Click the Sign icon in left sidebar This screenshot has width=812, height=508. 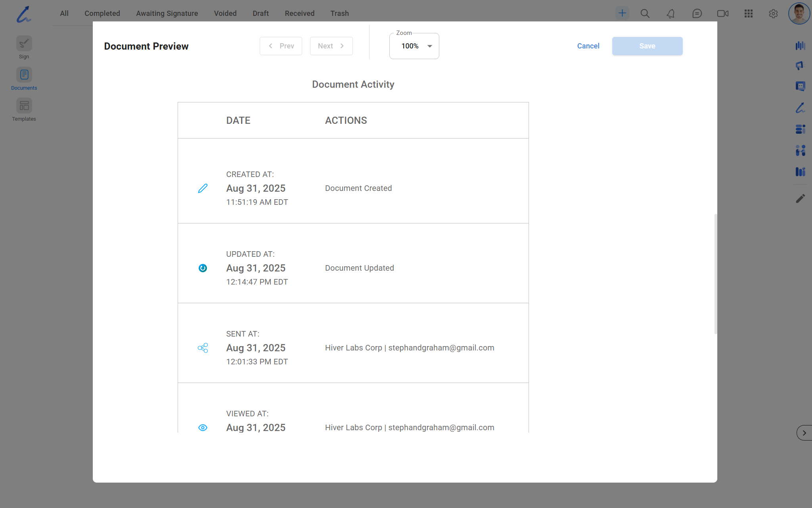click(24, 44)
